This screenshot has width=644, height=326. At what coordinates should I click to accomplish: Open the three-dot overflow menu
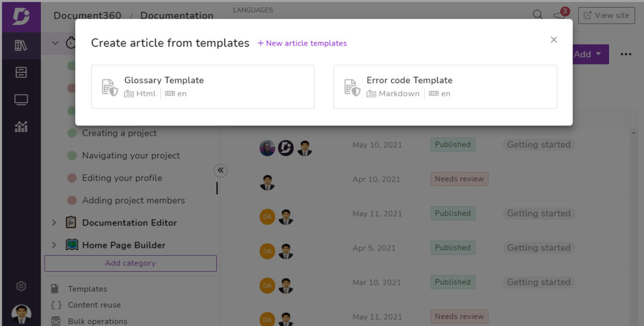click(x=626, y=54)
